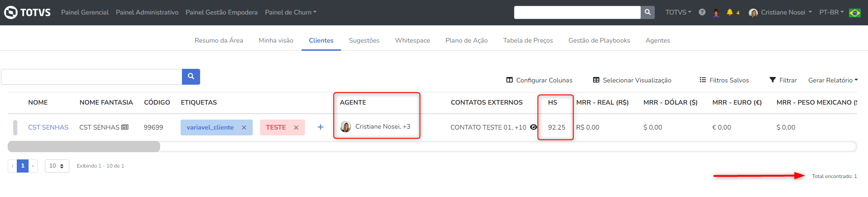Click the TOTVS logo icon
868x197 pixels.
(11, 12)
